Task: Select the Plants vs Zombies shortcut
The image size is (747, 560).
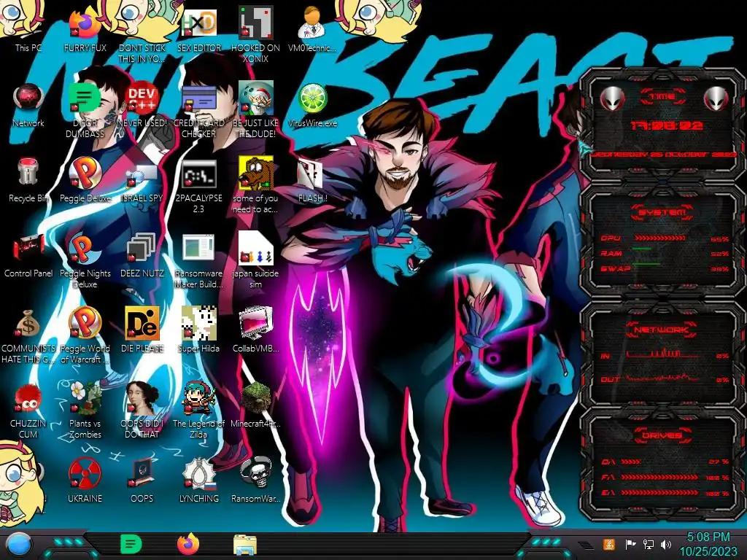Action: tap(85, 411)
